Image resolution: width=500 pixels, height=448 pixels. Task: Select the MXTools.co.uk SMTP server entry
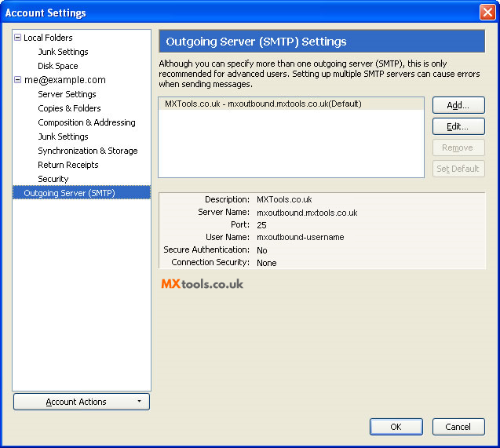pyautogui.click(x=291, y=104)
